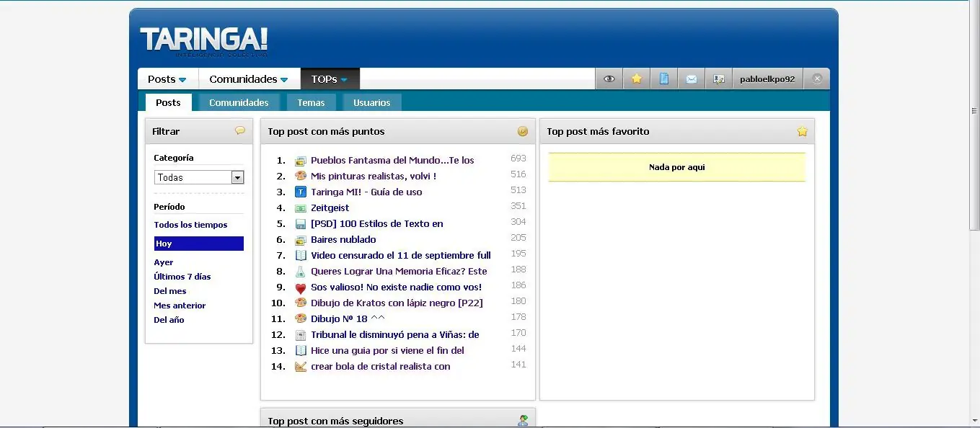Click the follower icon in Top seguidores header
This screenshot has height=428, width=980.
(523, 421)
